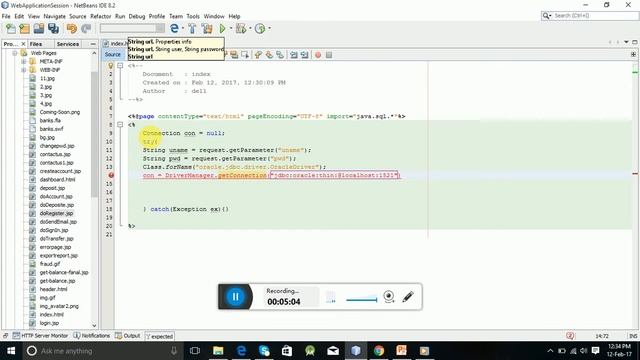Open the Team menu
Image resolution: width=640 pixels, height=360 pixels.
coord(176,16)
